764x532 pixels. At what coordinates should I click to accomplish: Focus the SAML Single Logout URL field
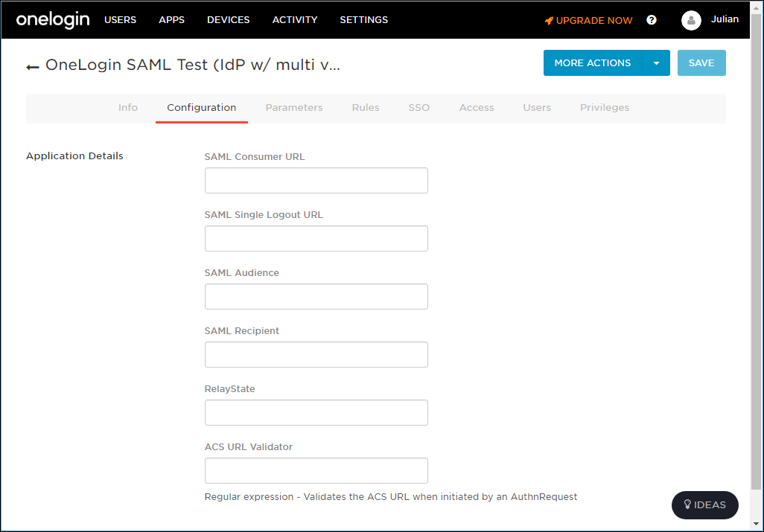[316, 239]
